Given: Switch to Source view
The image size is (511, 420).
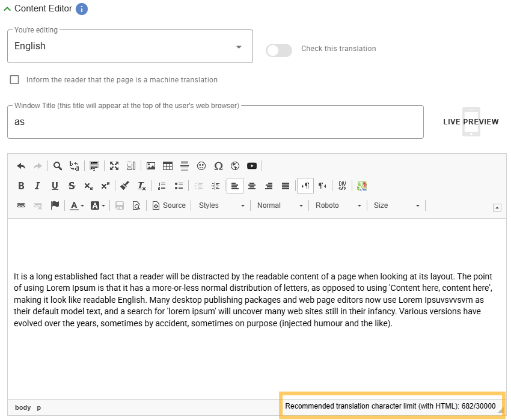Looking at the screenshot, I should point(169,205).
